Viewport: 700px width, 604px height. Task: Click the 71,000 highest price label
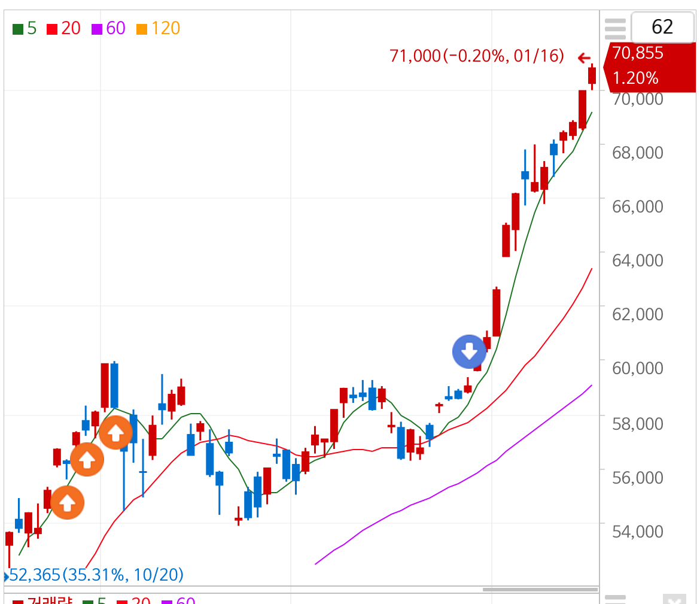tap(476, 56)
